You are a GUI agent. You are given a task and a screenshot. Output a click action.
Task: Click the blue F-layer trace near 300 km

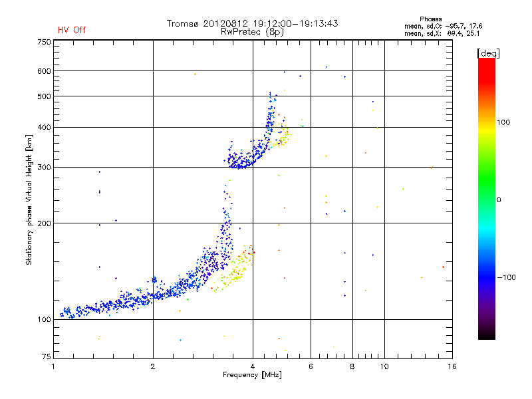coord(241,164)
